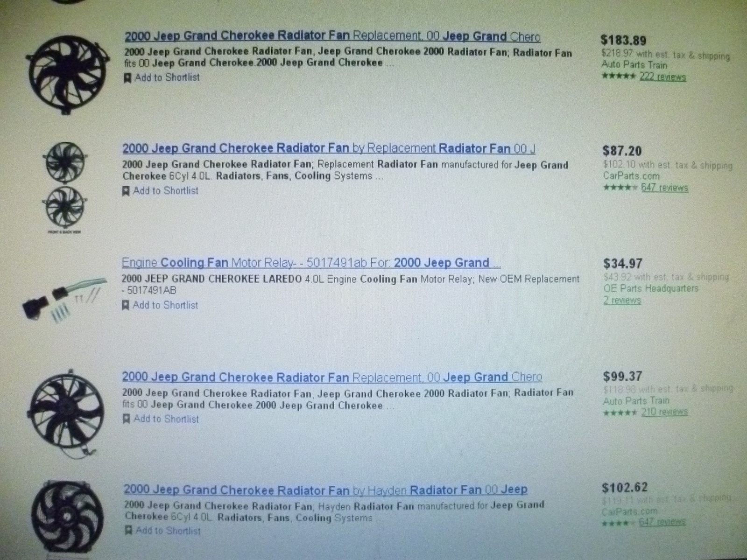Open Engine Cooling Fan Motor Relay listing

click(x=311, y=263)
